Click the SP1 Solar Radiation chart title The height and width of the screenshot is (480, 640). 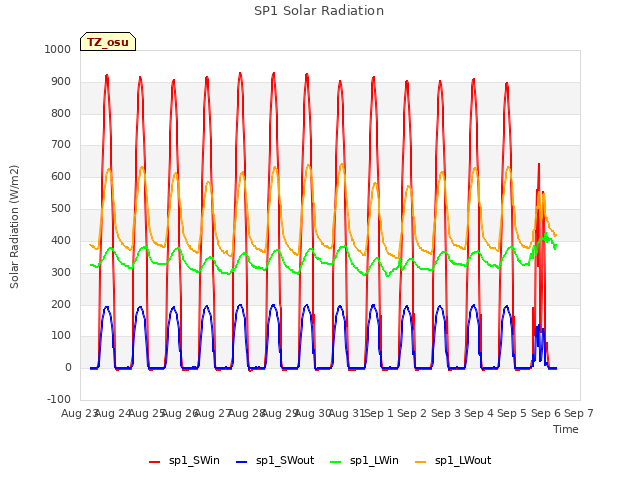coord(319,11)
